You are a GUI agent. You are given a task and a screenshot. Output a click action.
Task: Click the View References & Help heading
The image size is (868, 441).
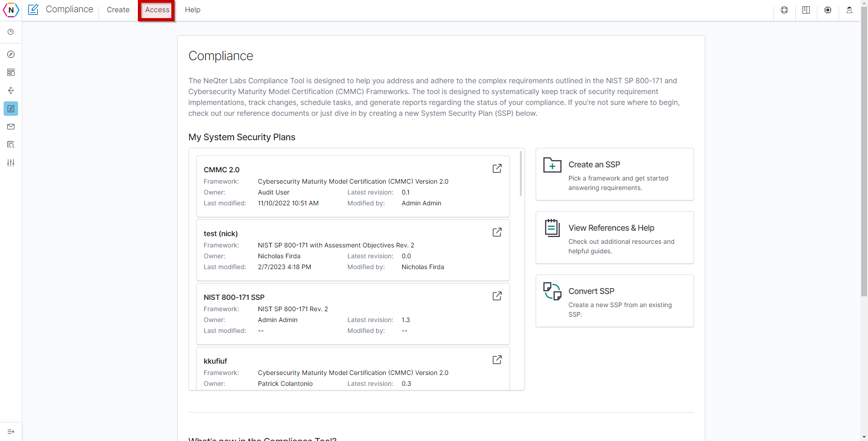(611, 228)
